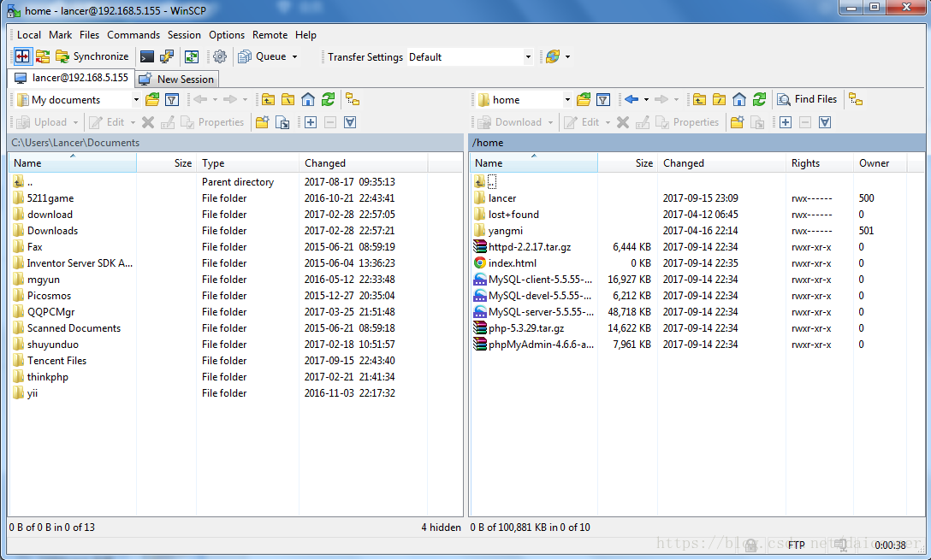
Task: Select the lancer@192.168.5.155 session tab
Action: click(x=71, y=78)
